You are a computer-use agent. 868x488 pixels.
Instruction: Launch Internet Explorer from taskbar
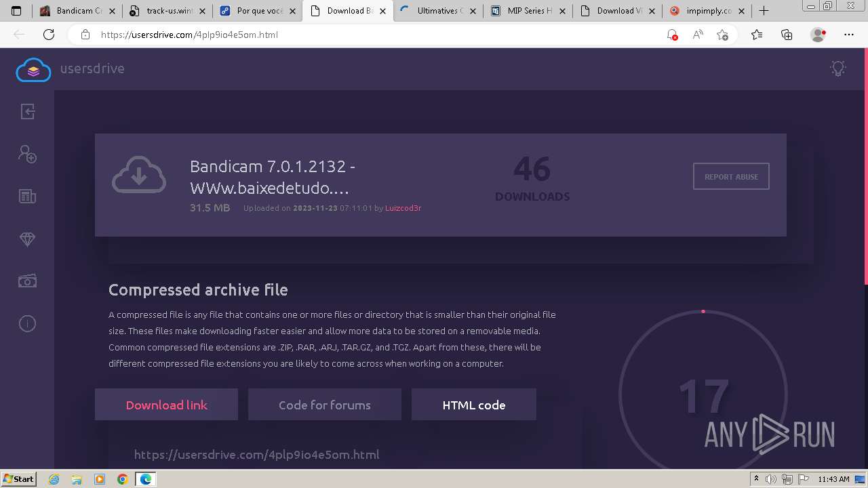pos(54,479)
